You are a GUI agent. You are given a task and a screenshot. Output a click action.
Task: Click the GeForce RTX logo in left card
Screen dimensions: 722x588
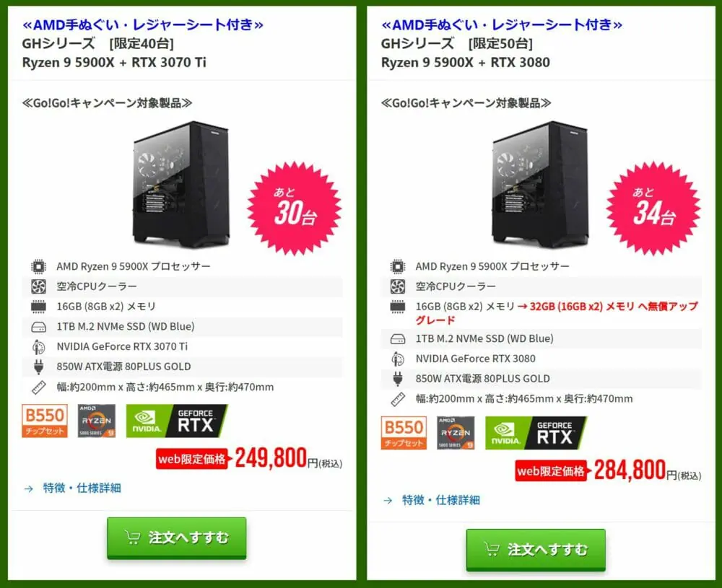(x=177, y=421)
